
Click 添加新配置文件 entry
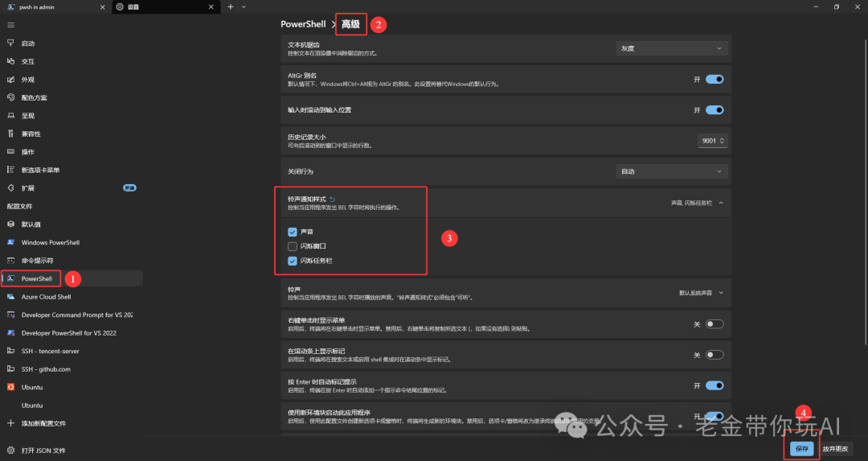72,423
